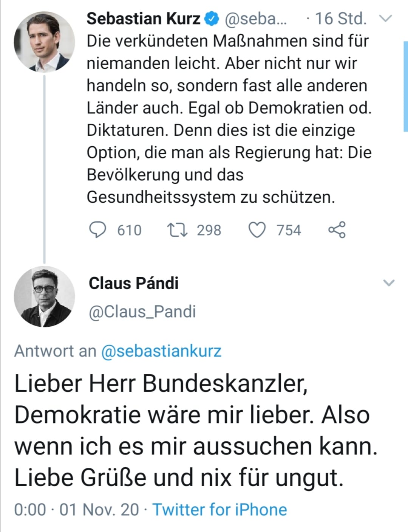Image resolution: width=408 pixels, height=532 pixels.
Task: Select the Sebastian Kurz display name
Action: pyautogui.click(x=144, y=19)
